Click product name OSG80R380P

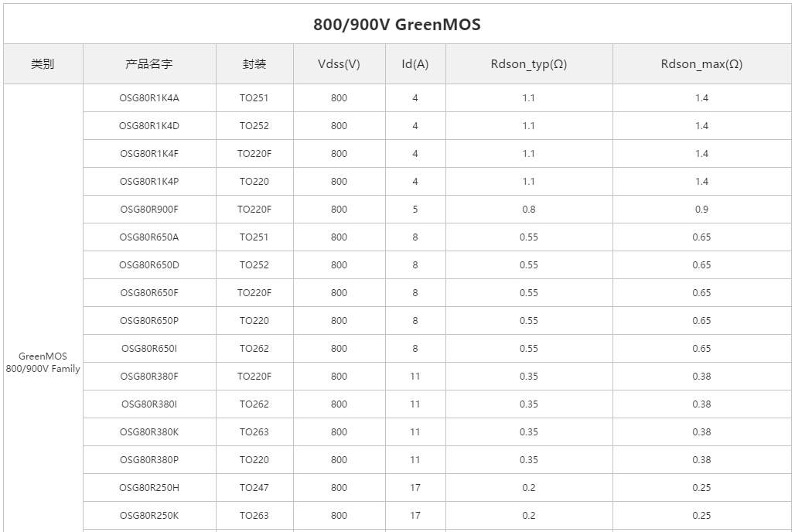149,461
